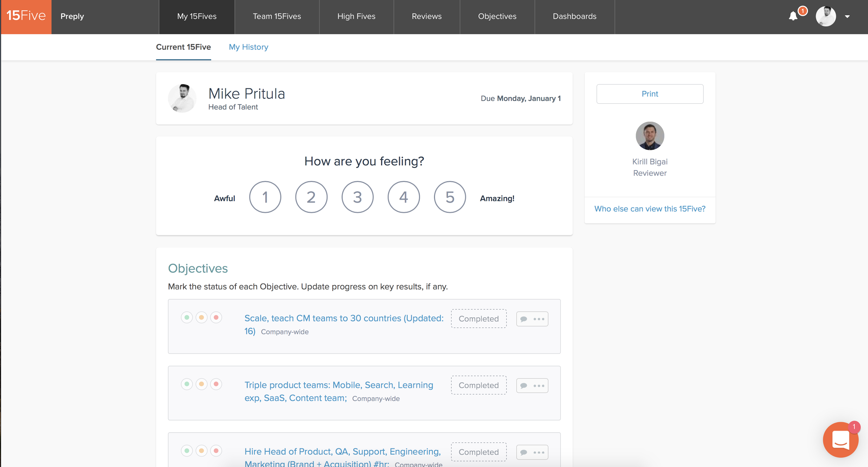
Task: Switch to the My History tab
Action: [249, 47]
